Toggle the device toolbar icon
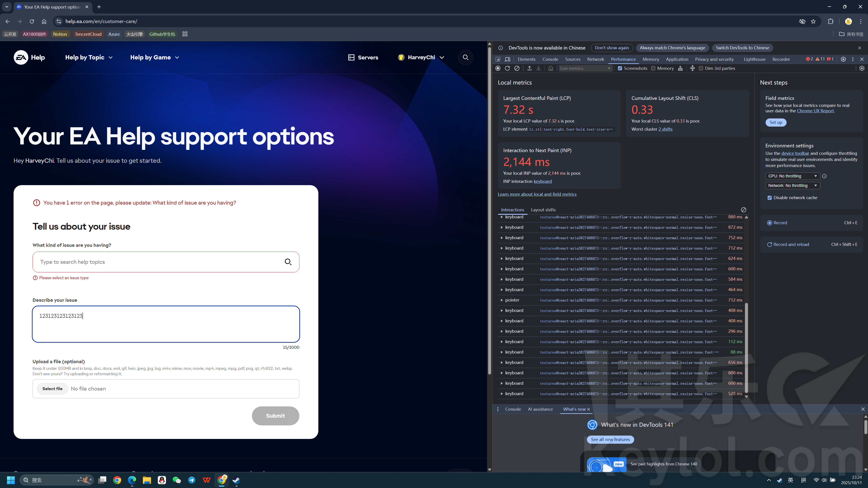Viewport: 868px width, 488px height. point(507,59)
